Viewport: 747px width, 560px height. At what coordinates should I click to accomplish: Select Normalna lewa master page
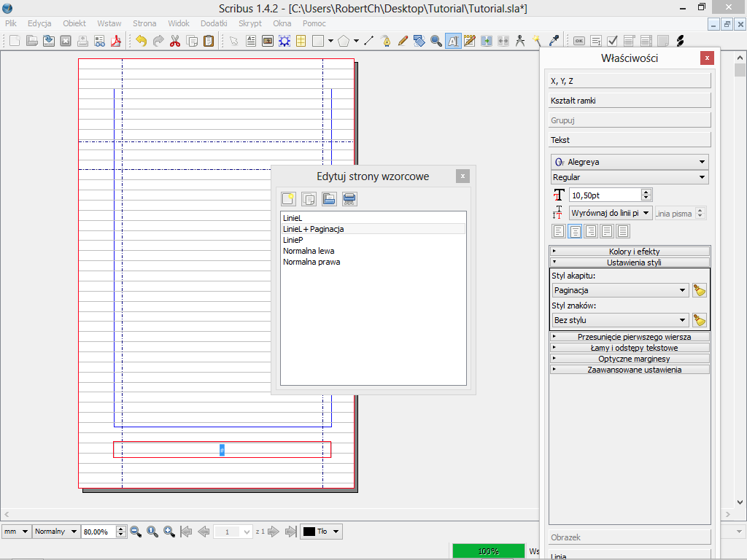pos(309,251)
